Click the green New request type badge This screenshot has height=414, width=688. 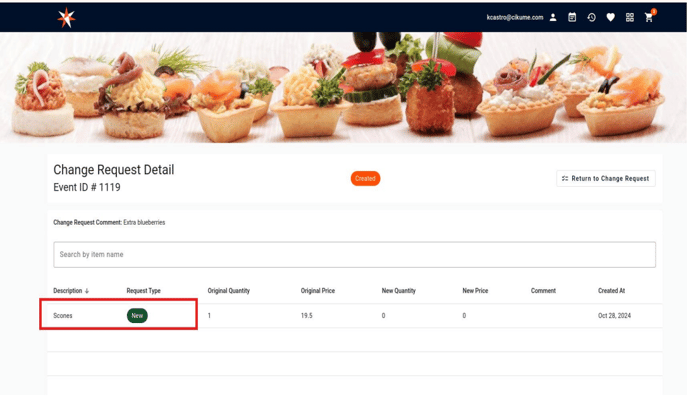tap(137, 316)
